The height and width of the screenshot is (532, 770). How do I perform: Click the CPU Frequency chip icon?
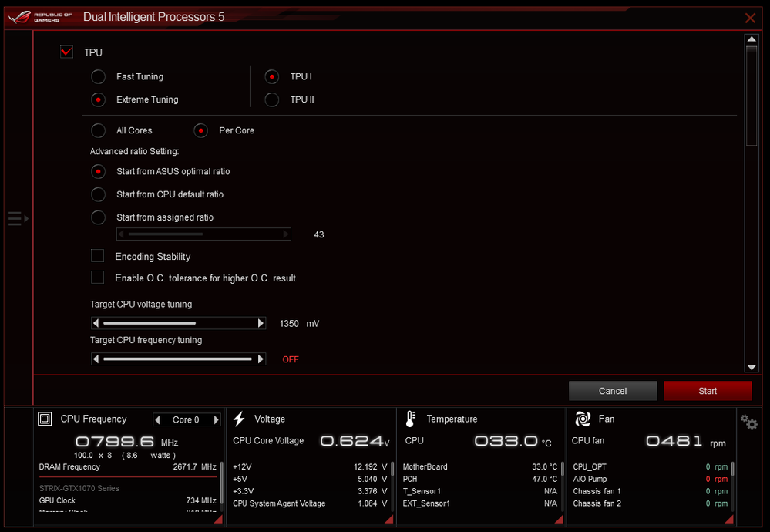point(46,419)
